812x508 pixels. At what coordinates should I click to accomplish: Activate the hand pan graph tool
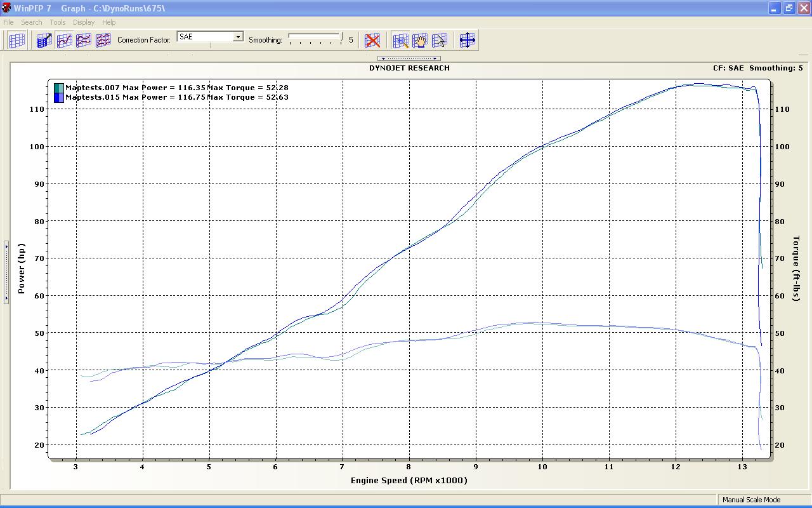pyautogui.click(x=420, y=40)
